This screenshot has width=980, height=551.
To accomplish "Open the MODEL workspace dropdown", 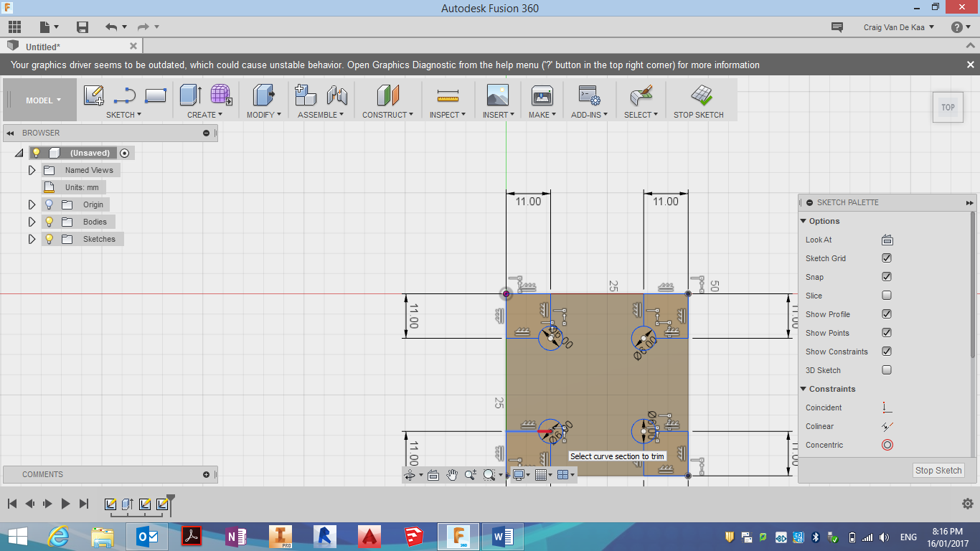I will 43,100.
